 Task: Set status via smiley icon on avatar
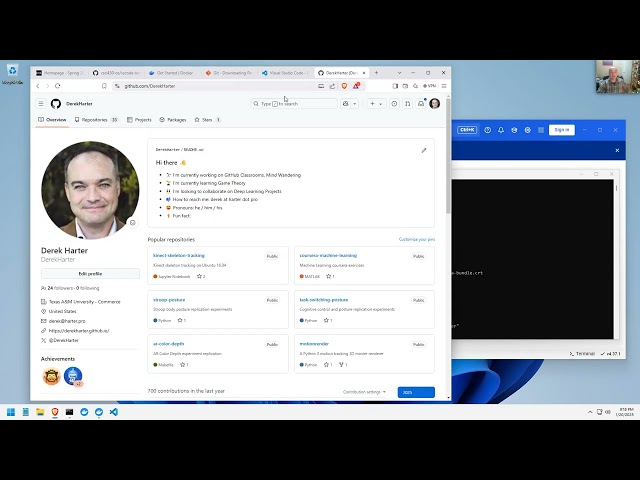[x=132, y=223]
